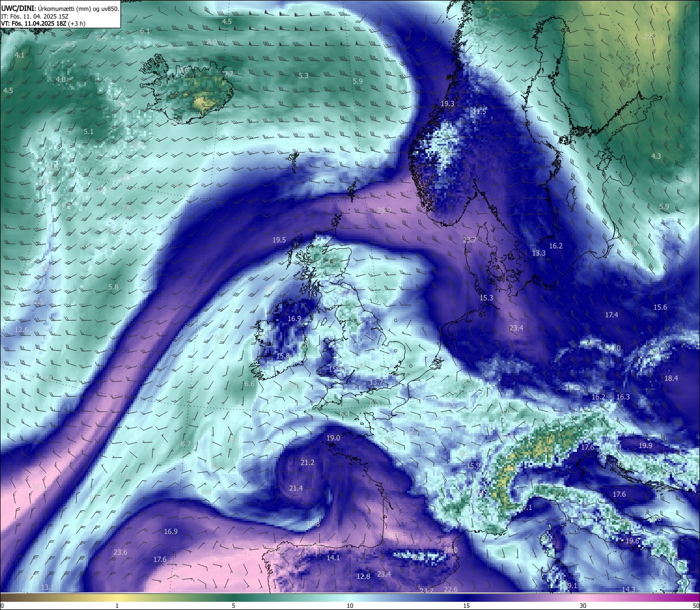Screen dimensions: 700x610
Task: Click the 'VT: Fös. 11.04.2025 18Z (+3 h)' line
Action: click(x=43, y=24)
